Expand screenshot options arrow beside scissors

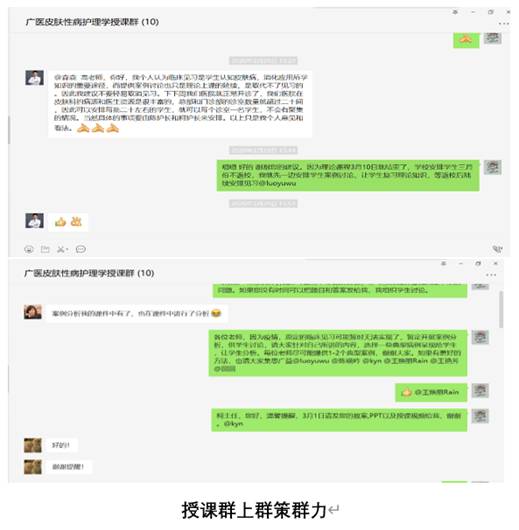[x=67, y=250]
